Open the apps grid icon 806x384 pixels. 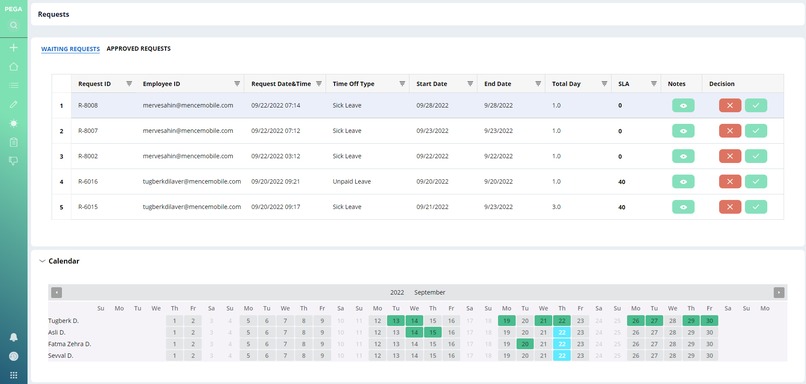14,375
